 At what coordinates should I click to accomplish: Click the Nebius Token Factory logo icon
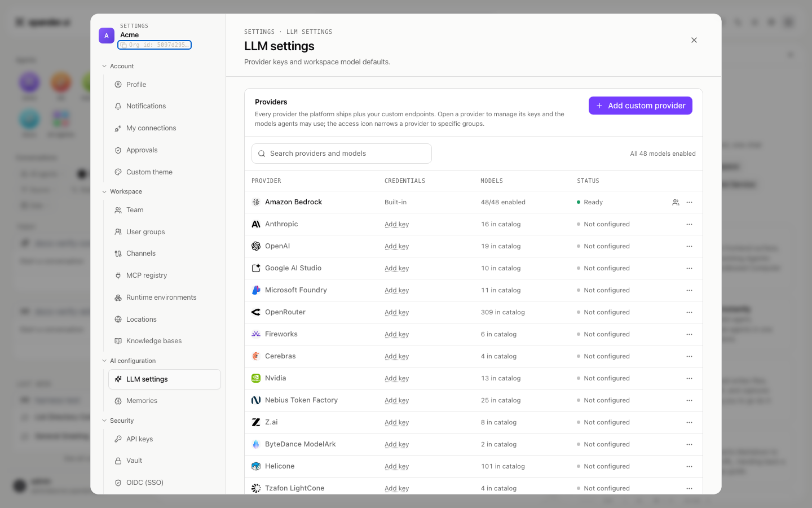256,400
